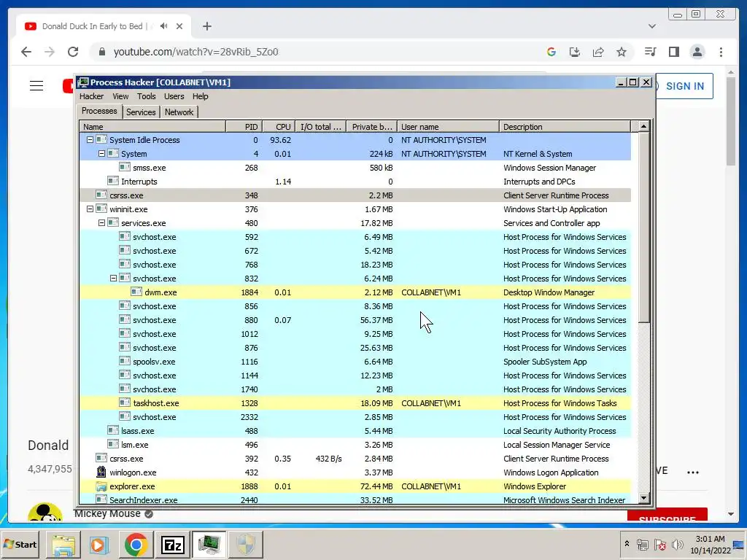Click the 72.44 MB private bytes value
Screen dimensions: 747x560
pos(376,486)
